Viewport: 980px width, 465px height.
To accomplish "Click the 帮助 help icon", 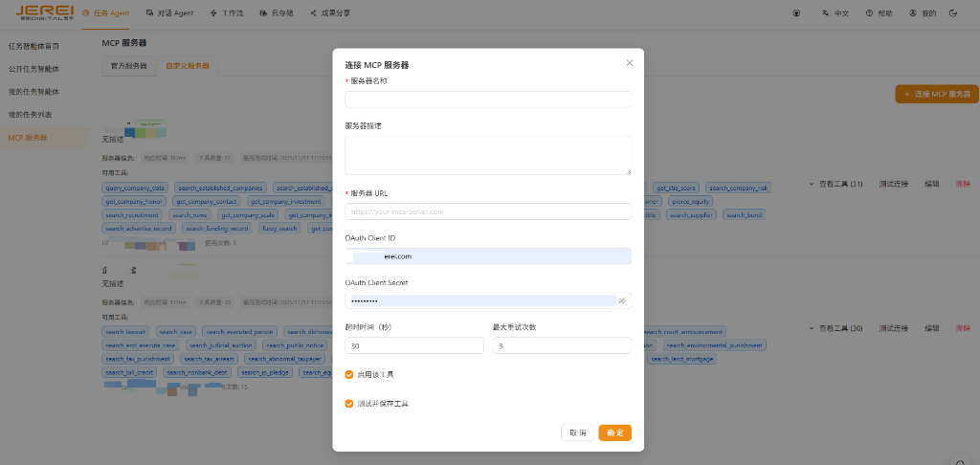I will [x=869, y=13].
